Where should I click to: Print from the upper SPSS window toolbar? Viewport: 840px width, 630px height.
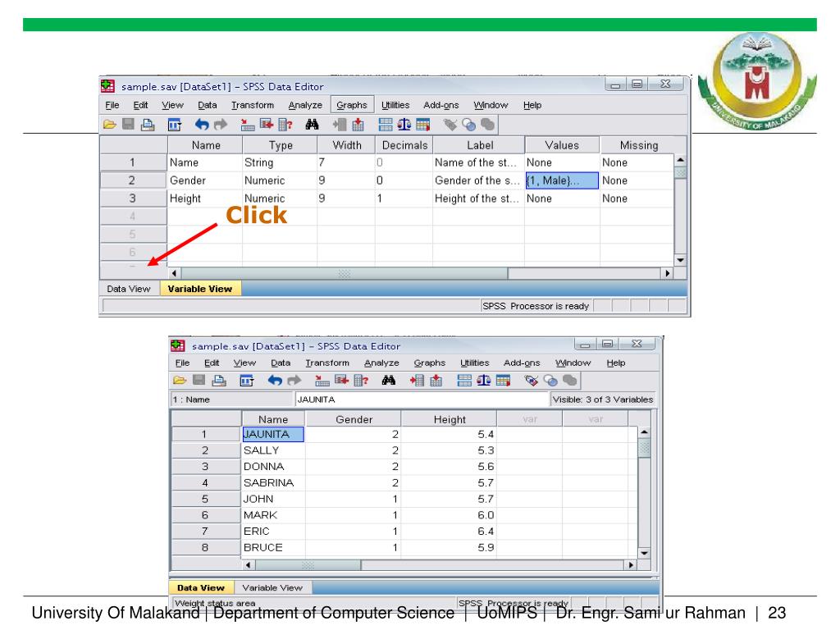[x=148, y=125]
